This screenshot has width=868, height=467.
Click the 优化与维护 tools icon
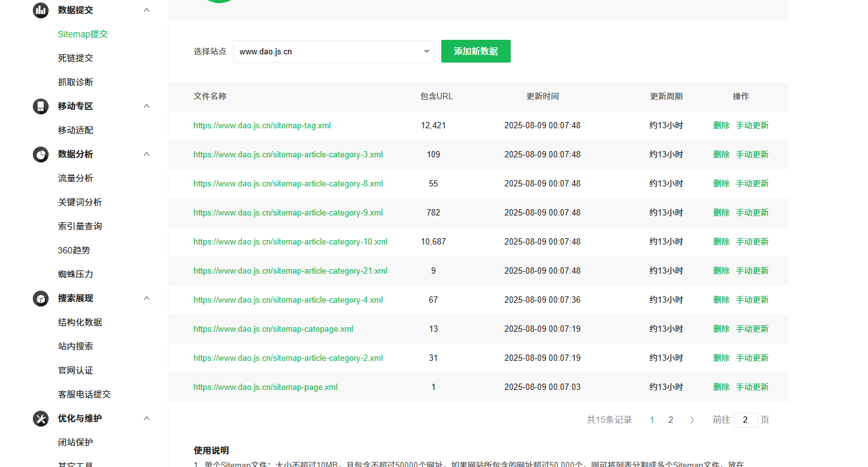click(x=40, y=418)
